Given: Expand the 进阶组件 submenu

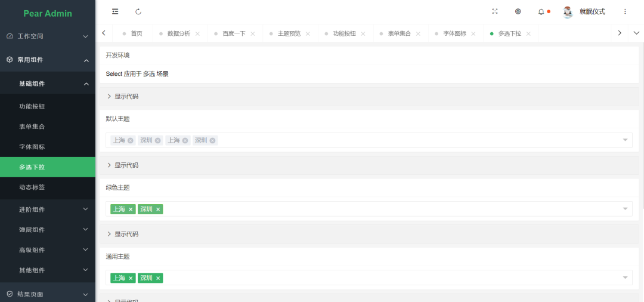Looking at the screenshot, I should click(x=48, y=209).
